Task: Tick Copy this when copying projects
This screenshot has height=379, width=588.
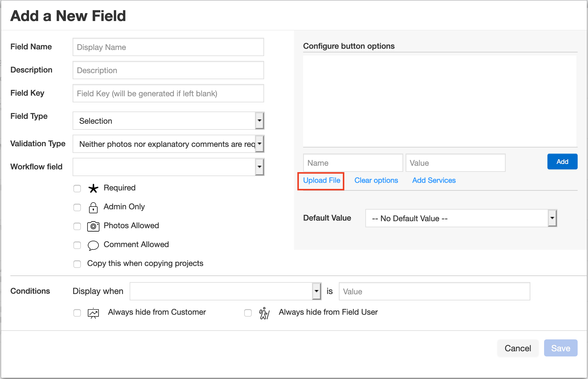Action: coord(77,264)
